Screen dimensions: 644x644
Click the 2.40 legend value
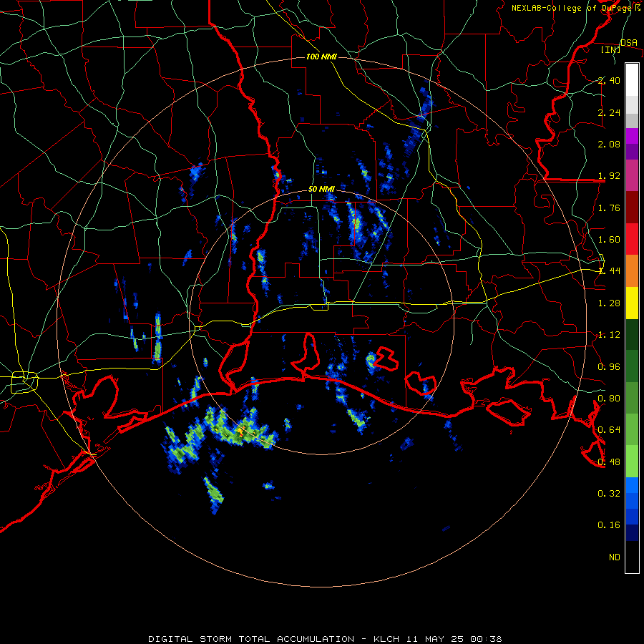(609, 80)
